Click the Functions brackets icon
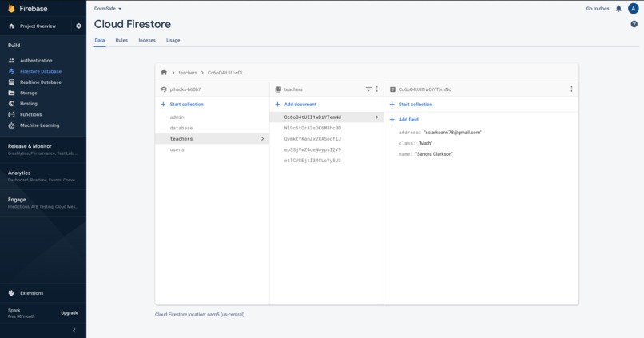The width and height of the screenshot is (644, 338). [11, 114]
